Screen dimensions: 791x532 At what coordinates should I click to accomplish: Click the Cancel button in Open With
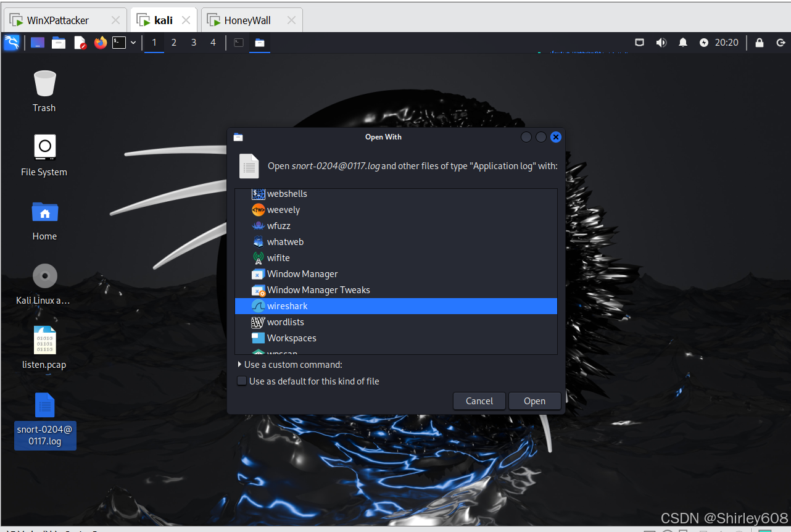[479, 401]
